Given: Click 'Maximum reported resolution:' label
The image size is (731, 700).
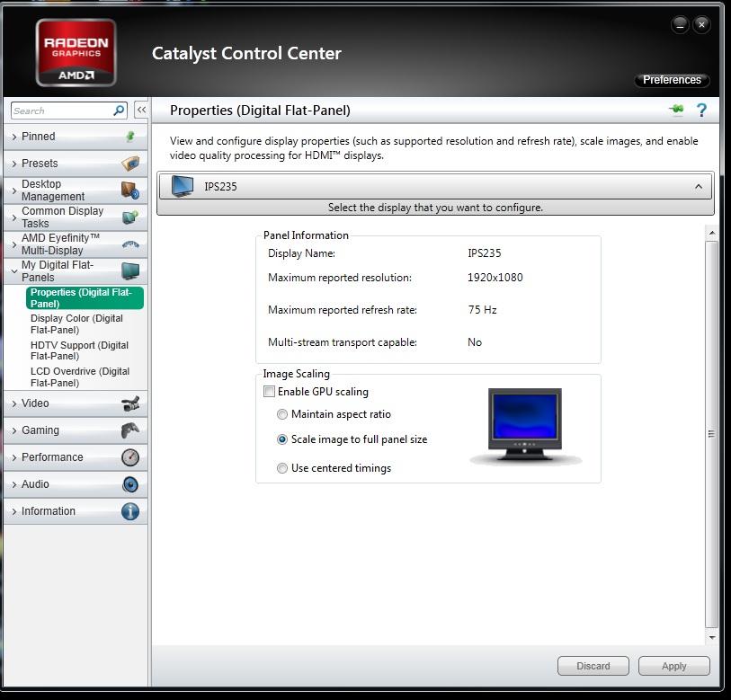Looking at the screenshot, I should pyautogui.click(x=340, y=278).
